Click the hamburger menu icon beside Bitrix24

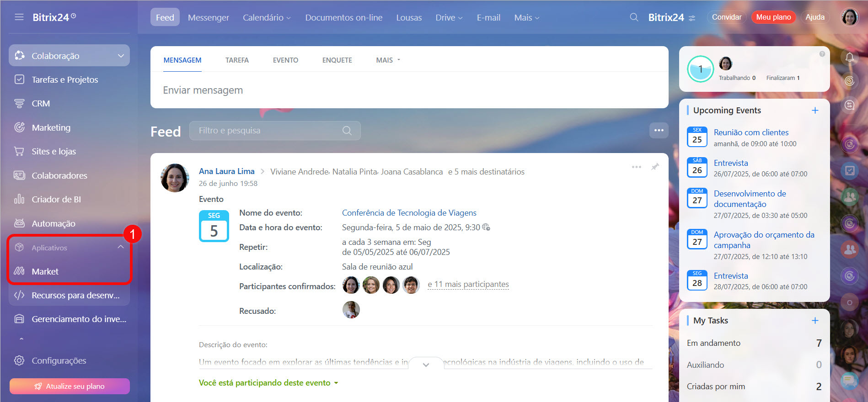coord(19,17)
